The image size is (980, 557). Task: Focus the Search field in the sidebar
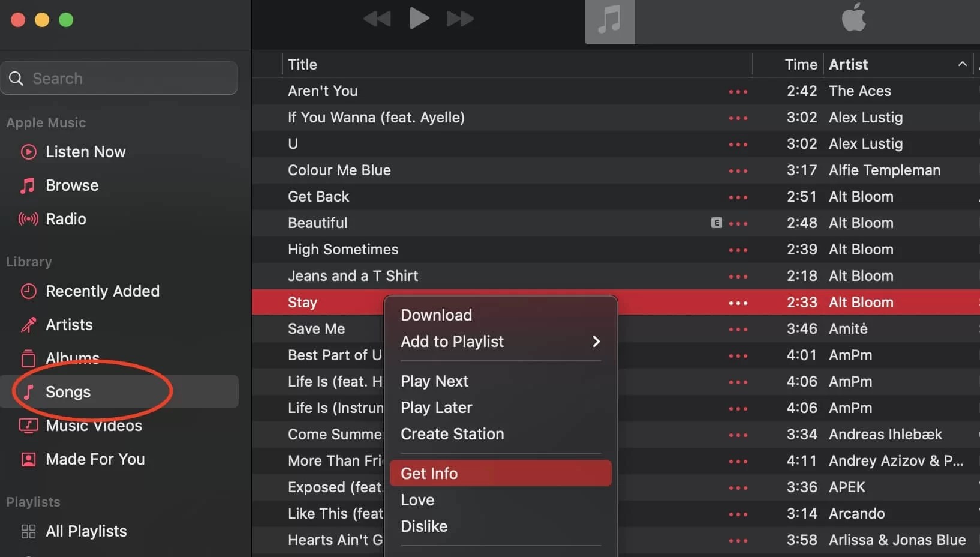coord(119,78)
